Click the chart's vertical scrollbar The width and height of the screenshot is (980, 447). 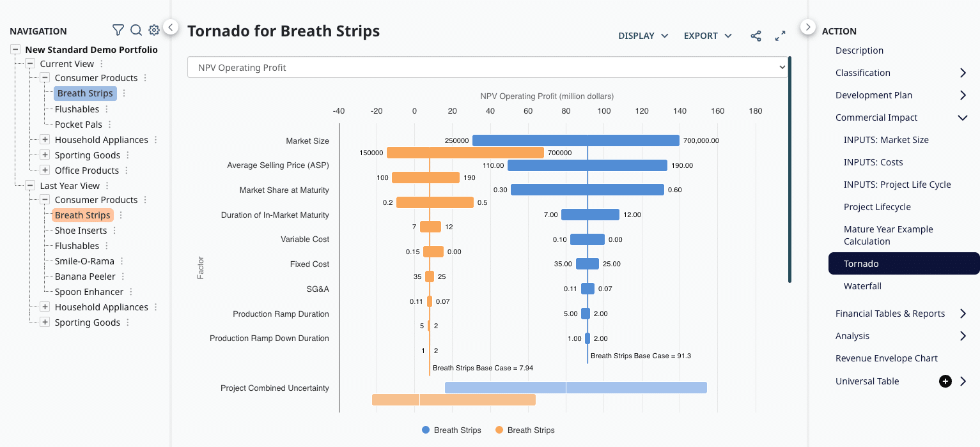[x=790, y=169]
